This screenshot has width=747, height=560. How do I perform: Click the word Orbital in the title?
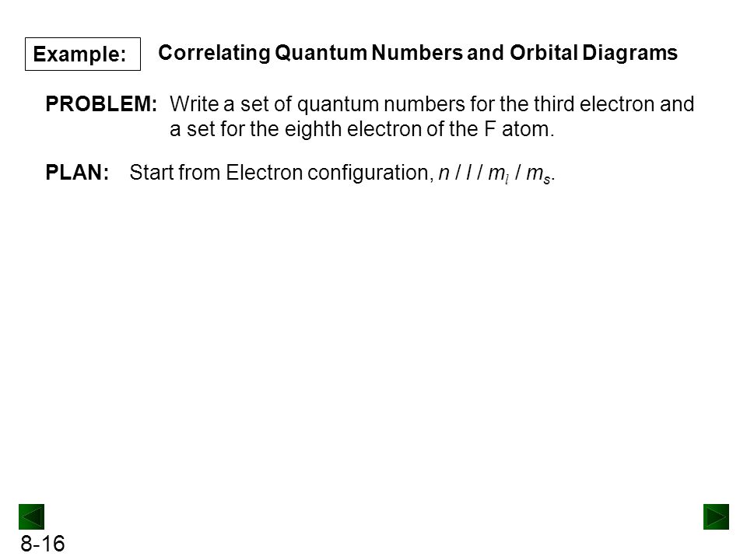pyautogui.click(x=544, y=52)
